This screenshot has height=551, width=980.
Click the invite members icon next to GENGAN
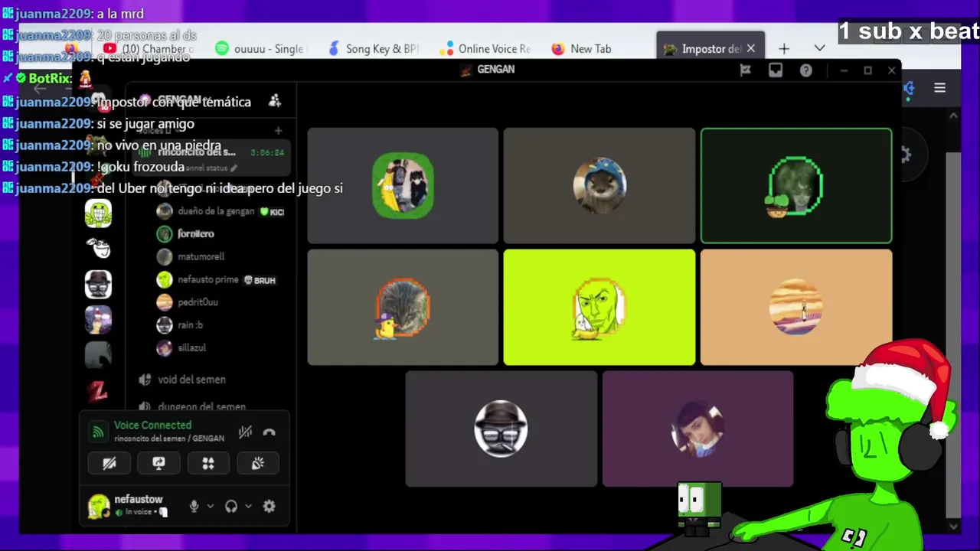coord(275,101)
